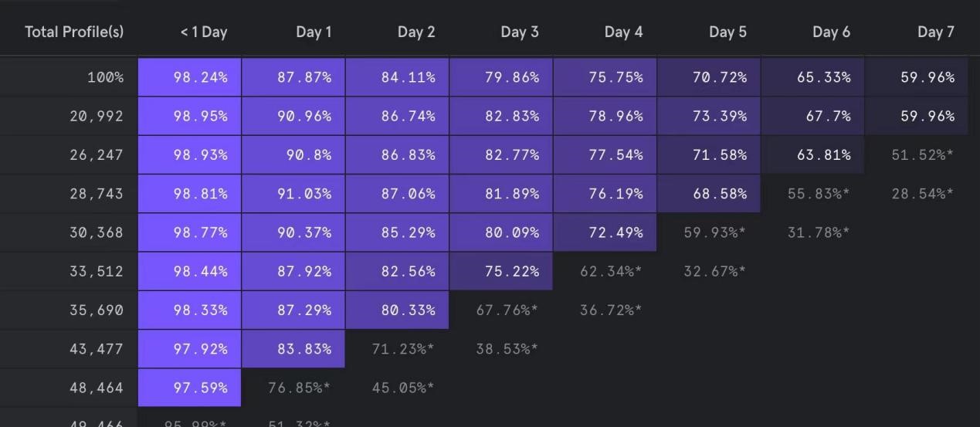980x427 pixels.
Task: Click the Day 4 column header
Action: 623,32
